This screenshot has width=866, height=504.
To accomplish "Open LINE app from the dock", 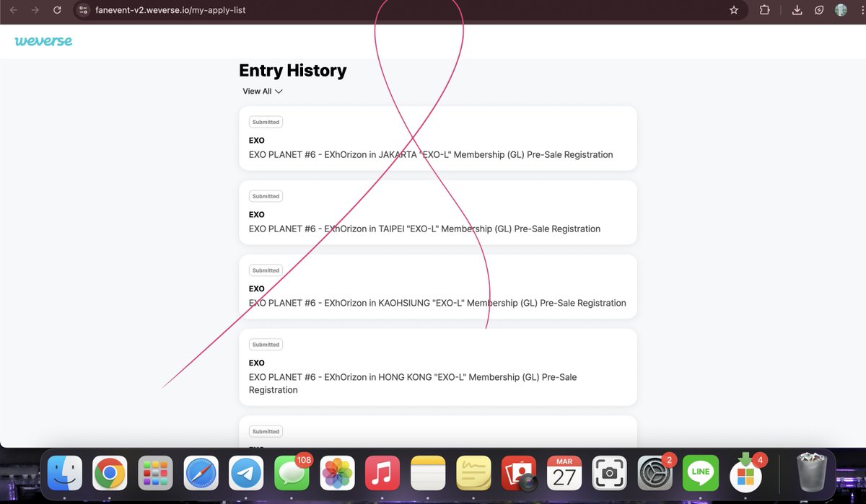I will pos(700,473).
